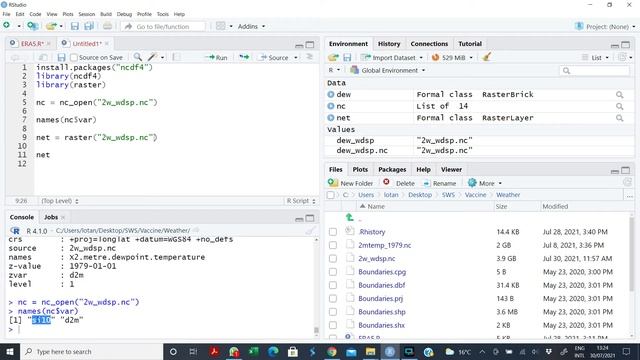This screenshot has width=640, height=360.
Task: Switch to the Packages tab
Action: tap(392, 169)
